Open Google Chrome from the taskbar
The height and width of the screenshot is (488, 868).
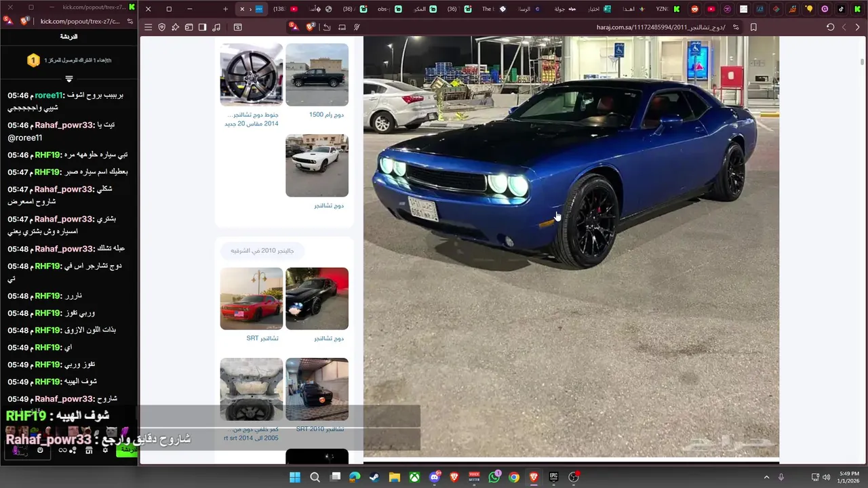(x=514, y=477)
